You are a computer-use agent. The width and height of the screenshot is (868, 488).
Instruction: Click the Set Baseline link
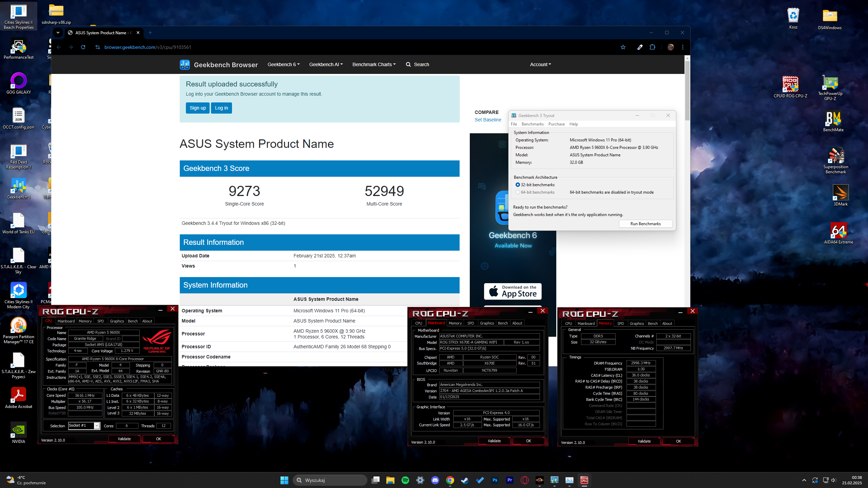488,120
